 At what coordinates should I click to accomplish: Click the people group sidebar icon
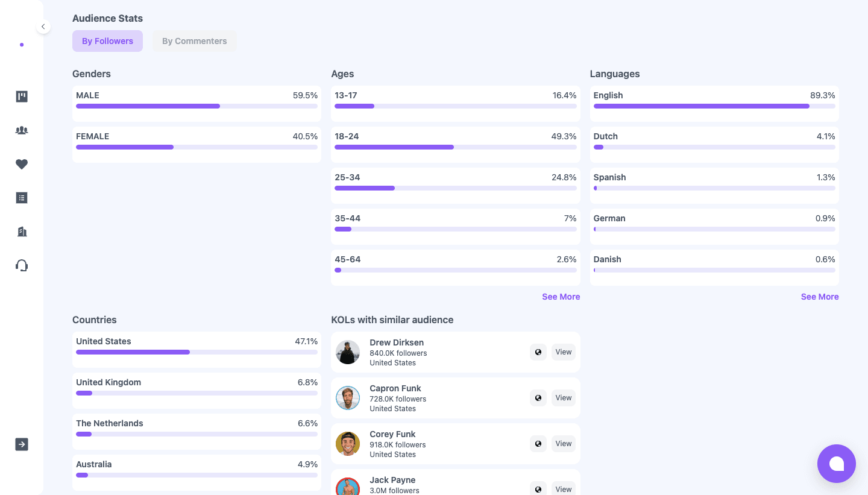tap(22, 130)
